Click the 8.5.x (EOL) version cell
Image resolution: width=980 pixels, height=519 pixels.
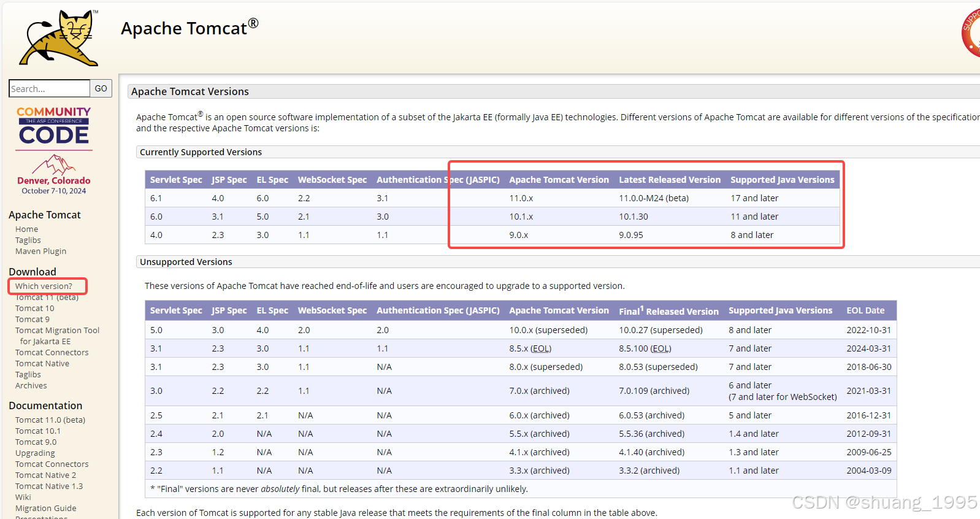(530, 348)
